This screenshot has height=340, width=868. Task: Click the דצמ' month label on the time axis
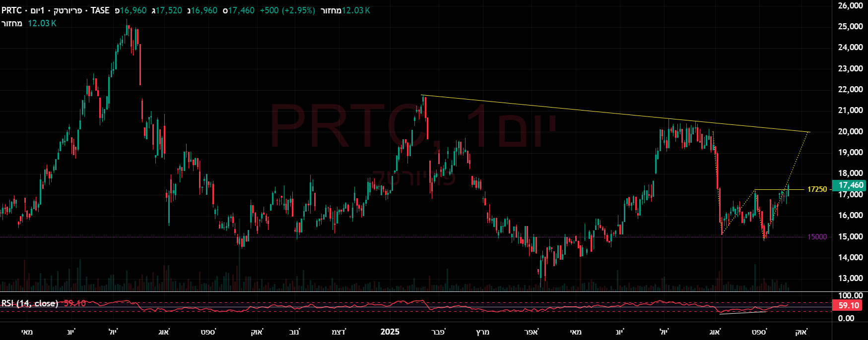[x=338, y=332]
